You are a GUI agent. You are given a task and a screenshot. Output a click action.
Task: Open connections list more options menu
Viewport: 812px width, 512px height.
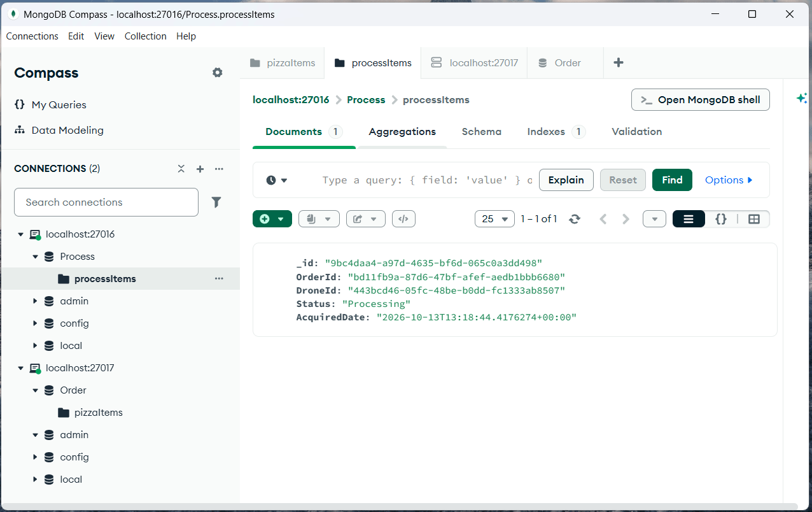tap(219, 169)
